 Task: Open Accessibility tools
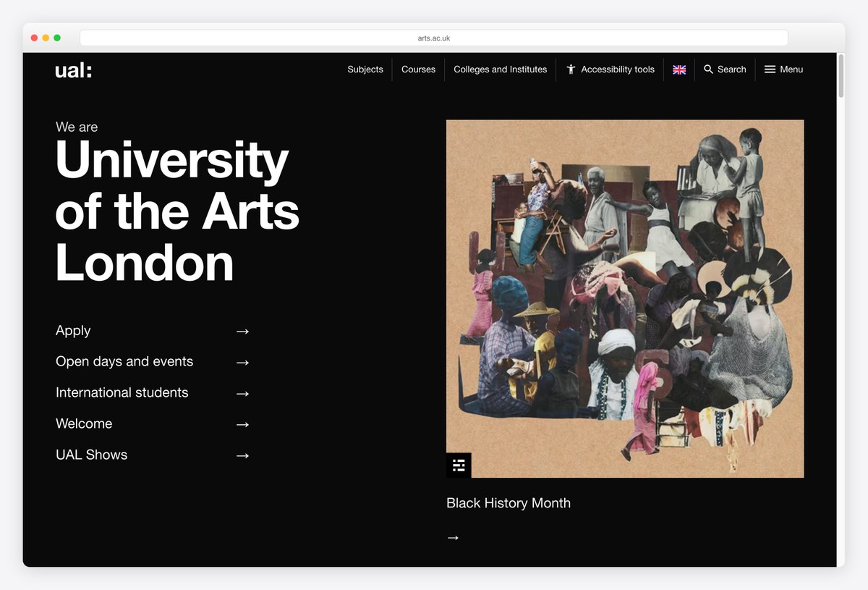(x=610, y=69)
